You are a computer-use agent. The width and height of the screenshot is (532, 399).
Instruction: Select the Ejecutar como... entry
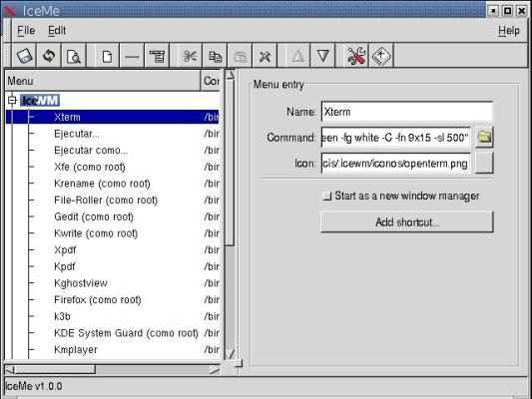click(x=112, y=150)
